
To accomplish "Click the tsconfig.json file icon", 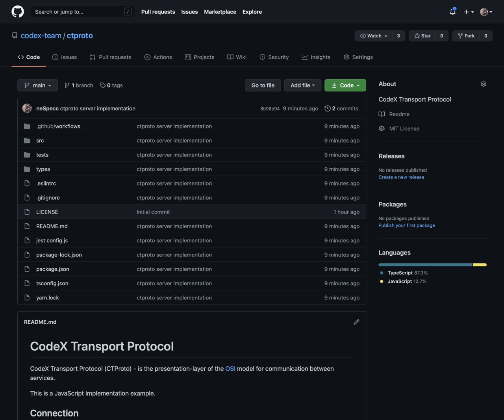I will tap(27, 283).
